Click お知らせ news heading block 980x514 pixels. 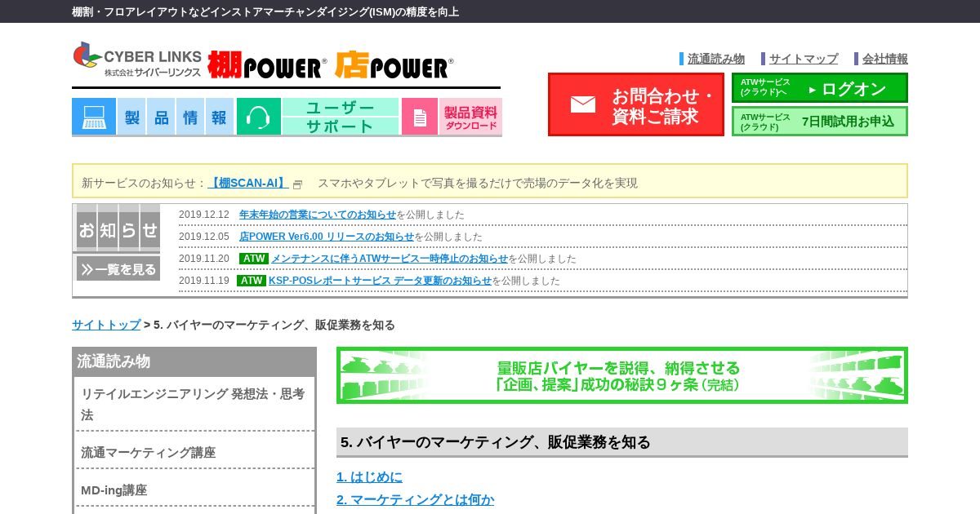(x=118, y=229)
